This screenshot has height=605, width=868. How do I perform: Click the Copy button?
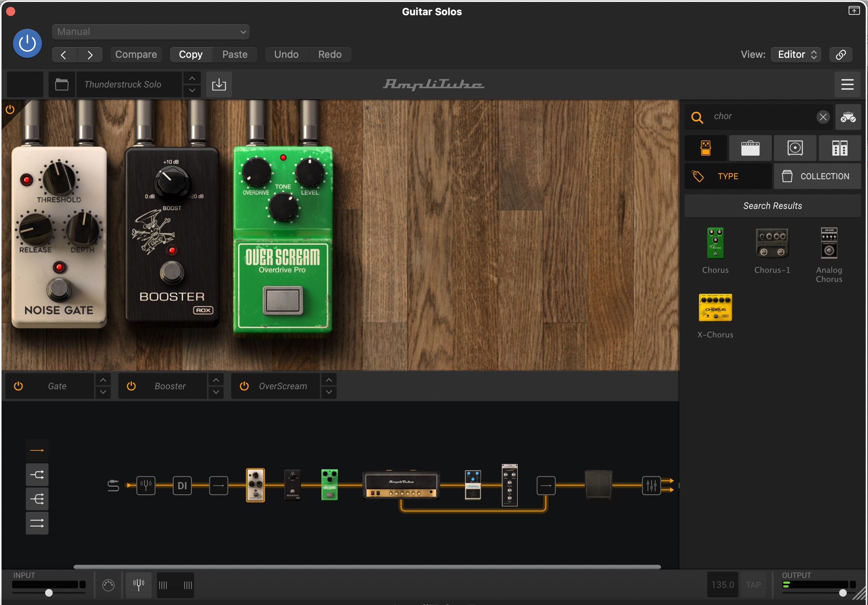click(191, 55)
